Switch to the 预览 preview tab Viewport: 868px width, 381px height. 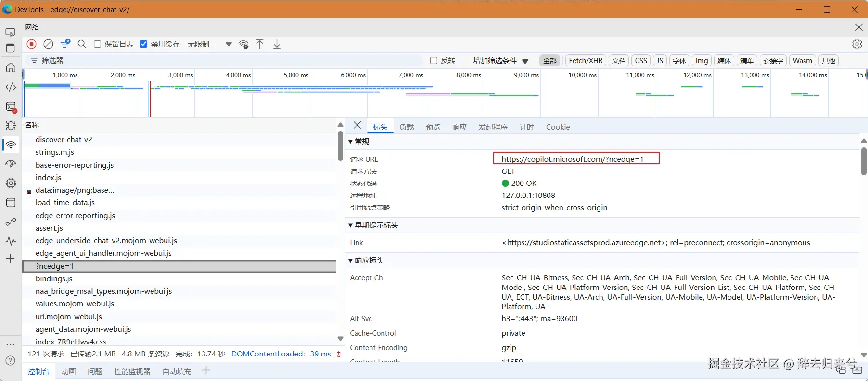click(433, 127)
